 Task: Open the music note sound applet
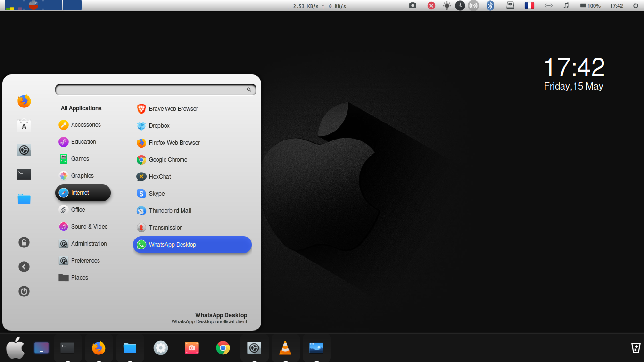(566, 6)
